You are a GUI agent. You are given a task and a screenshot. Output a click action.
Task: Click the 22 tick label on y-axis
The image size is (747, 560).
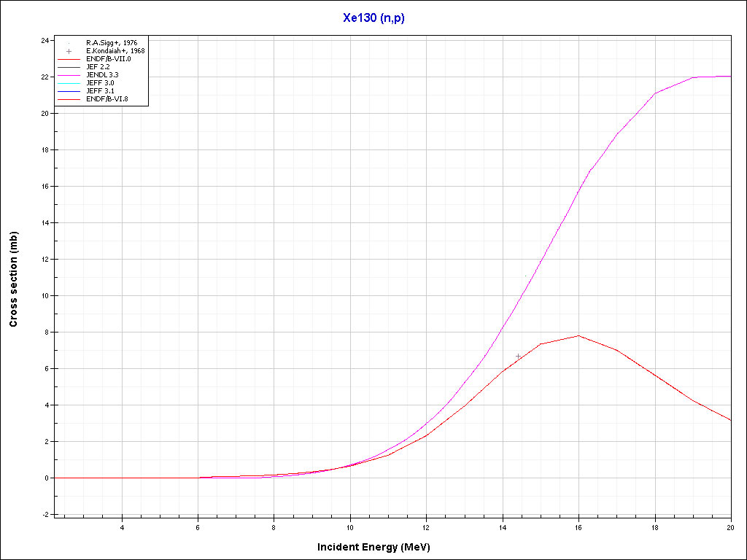coord(44,77)
